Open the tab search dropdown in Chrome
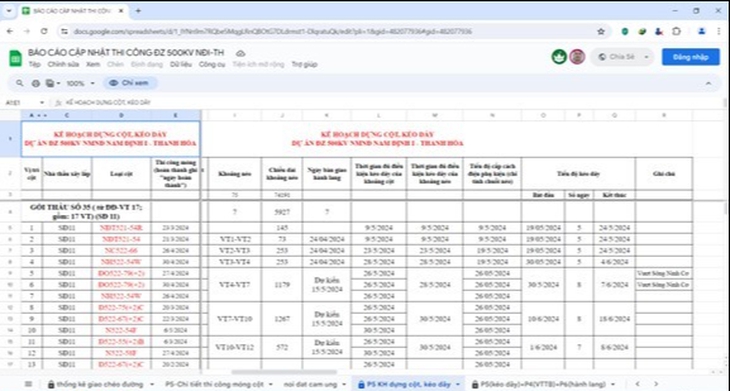Viewport: 730px width, 391px height. tap(8, 11)
